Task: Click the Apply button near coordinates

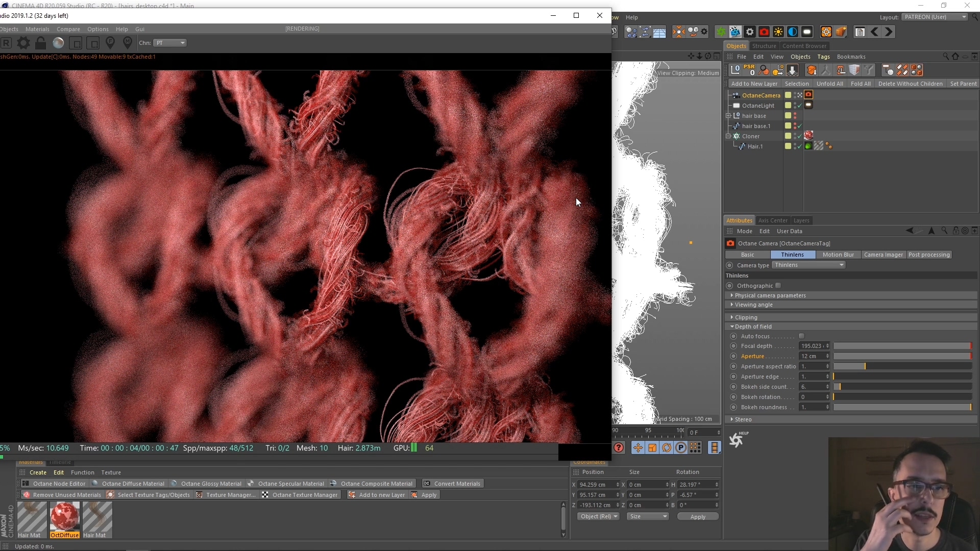Action: click(x=697, y=516)
